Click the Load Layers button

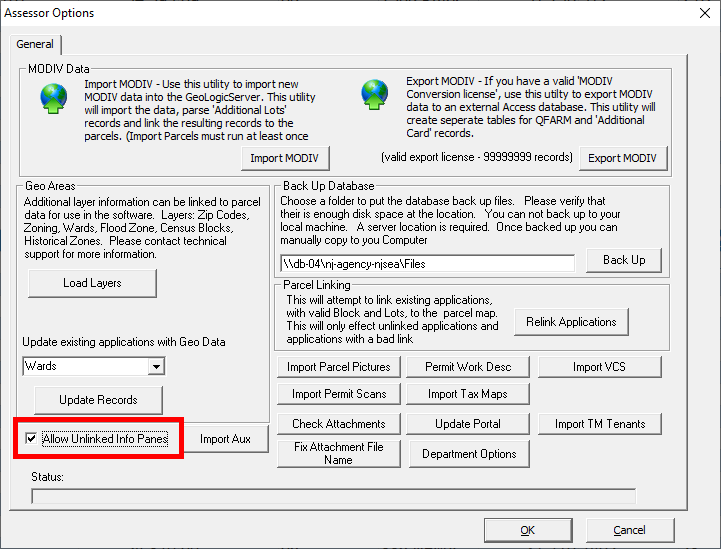(x=92, y=283)
